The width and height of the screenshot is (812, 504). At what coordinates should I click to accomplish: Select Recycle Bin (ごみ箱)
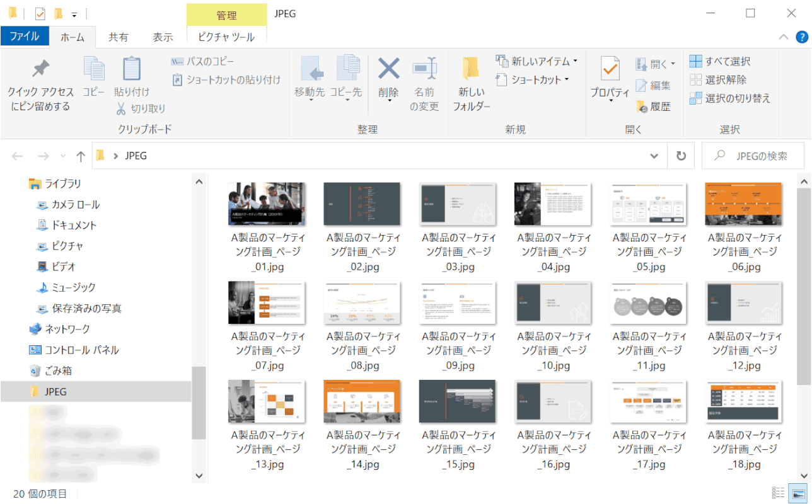pyautogui.click(x=50, y=370)
